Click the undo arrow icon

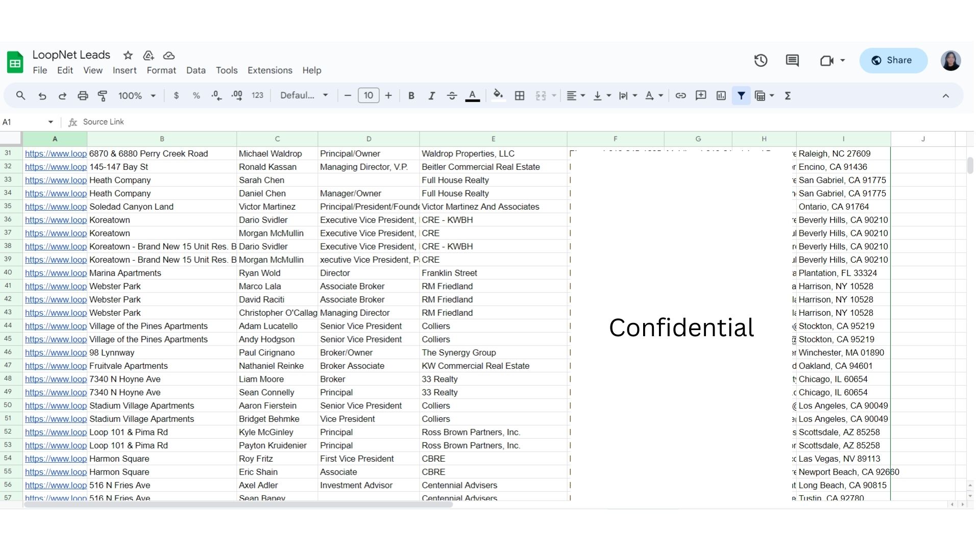point(42,96)
